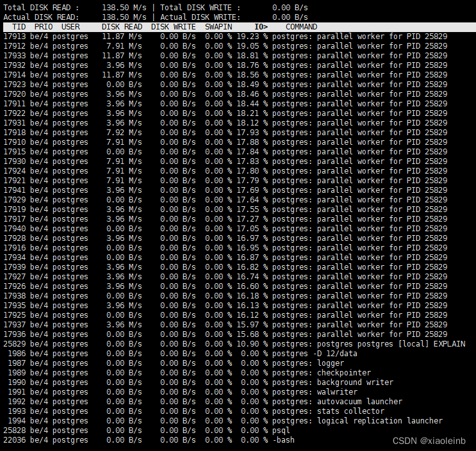Select TID 17910 row
Viewport: 476px width, 451px height.
[x=226, y=142]
